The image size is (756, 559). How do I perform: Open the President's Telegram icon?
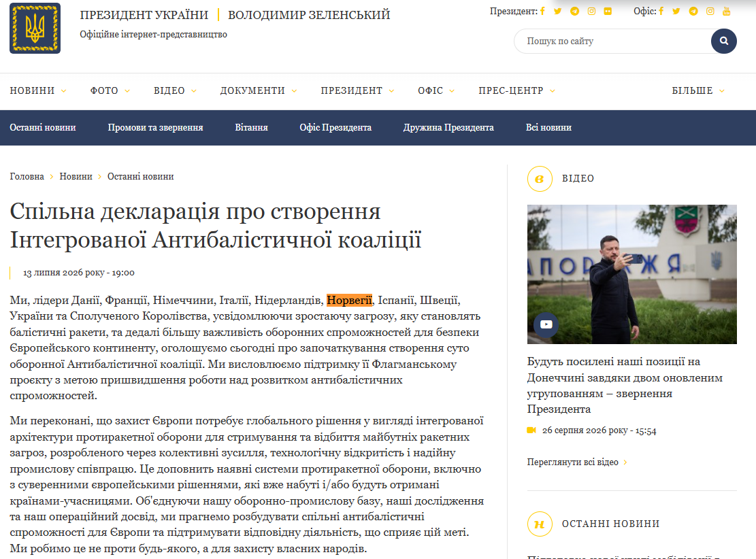coord(575,11)
